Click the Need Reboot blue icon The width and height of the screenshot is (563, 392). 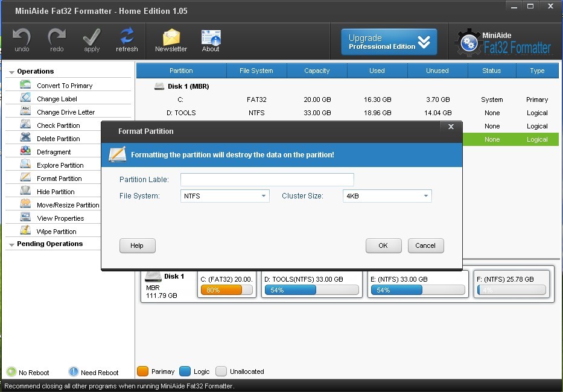(73, 372)
